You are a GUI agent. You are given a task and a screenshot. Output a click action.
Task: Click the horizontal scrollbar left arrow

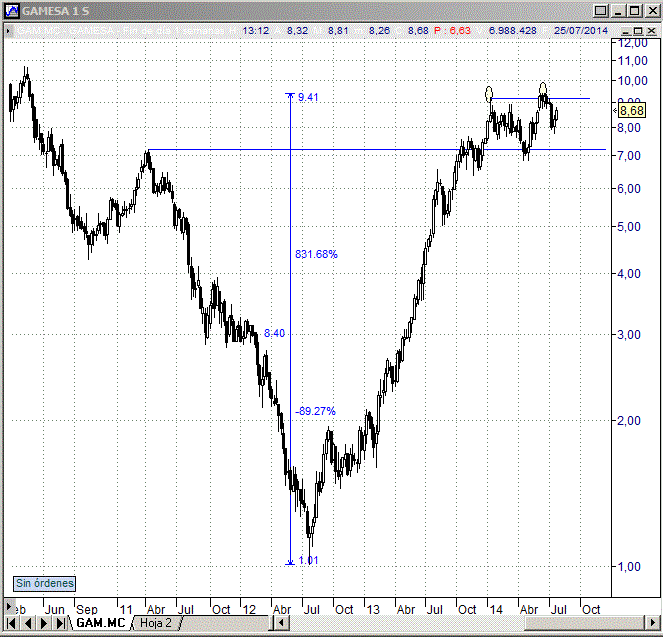pos(281,623)
